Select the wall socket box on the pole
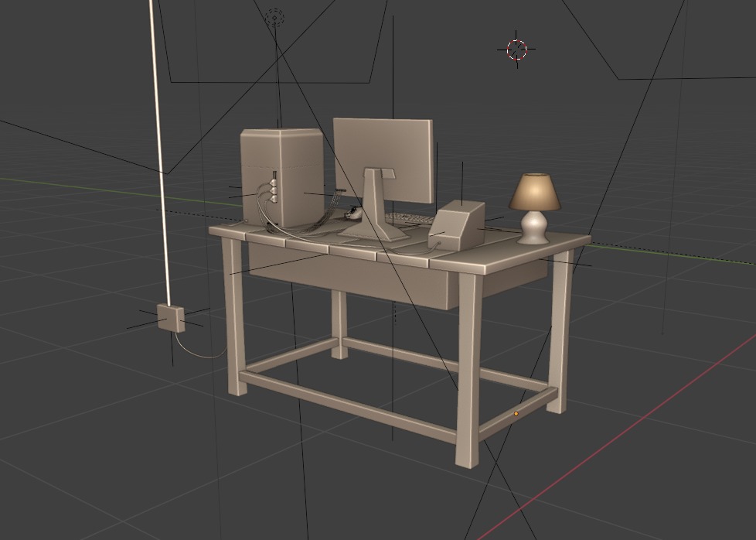This screenshot has width=756, height=540. [171, 318]
